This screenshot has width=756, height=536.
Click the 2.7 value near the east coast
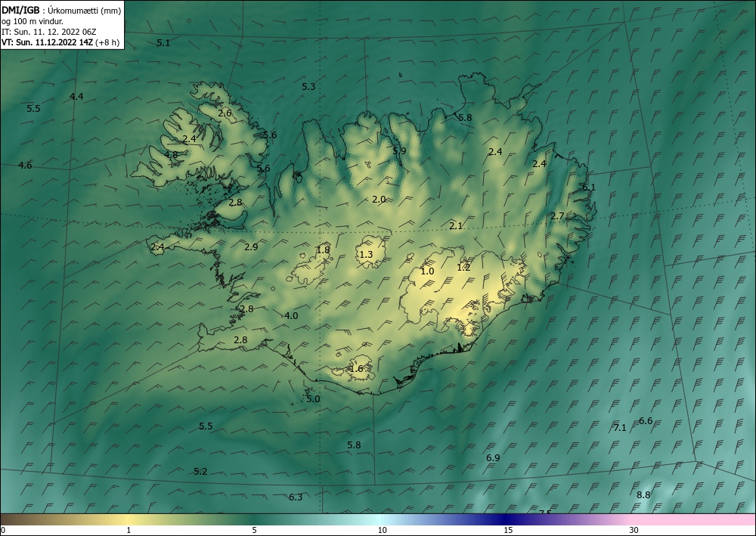click(x=557, y=216)
